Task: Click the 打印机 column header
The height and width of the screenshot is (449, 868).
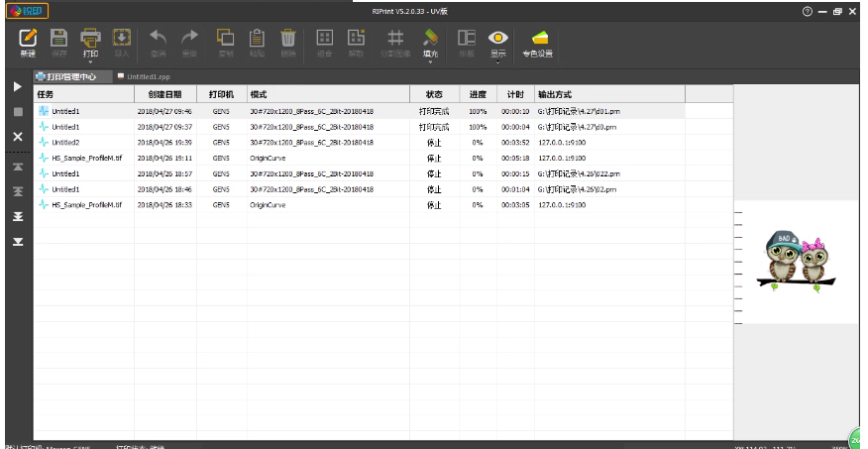Action: [221, 94]
